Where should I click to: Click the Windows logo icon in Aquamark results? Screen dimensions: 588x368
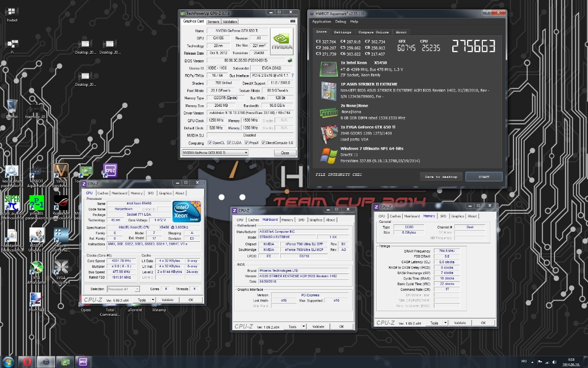click(328, 155)
